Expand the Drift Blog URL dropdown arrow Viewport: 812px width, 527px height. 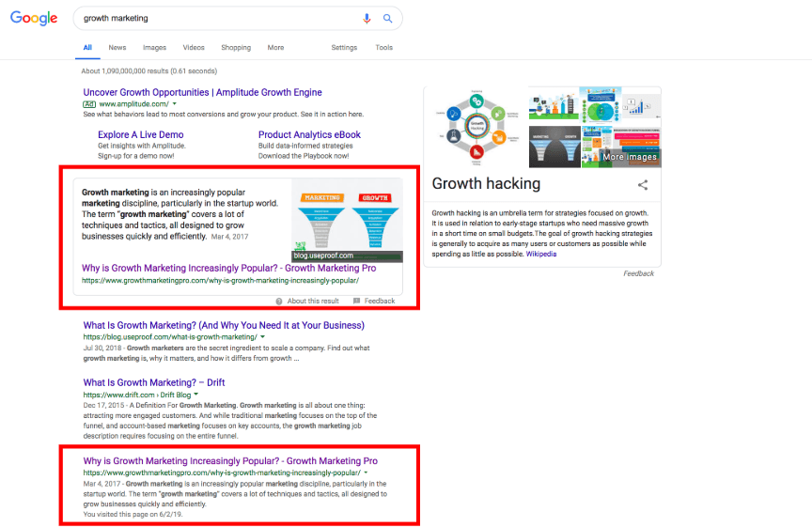point(196,395)
